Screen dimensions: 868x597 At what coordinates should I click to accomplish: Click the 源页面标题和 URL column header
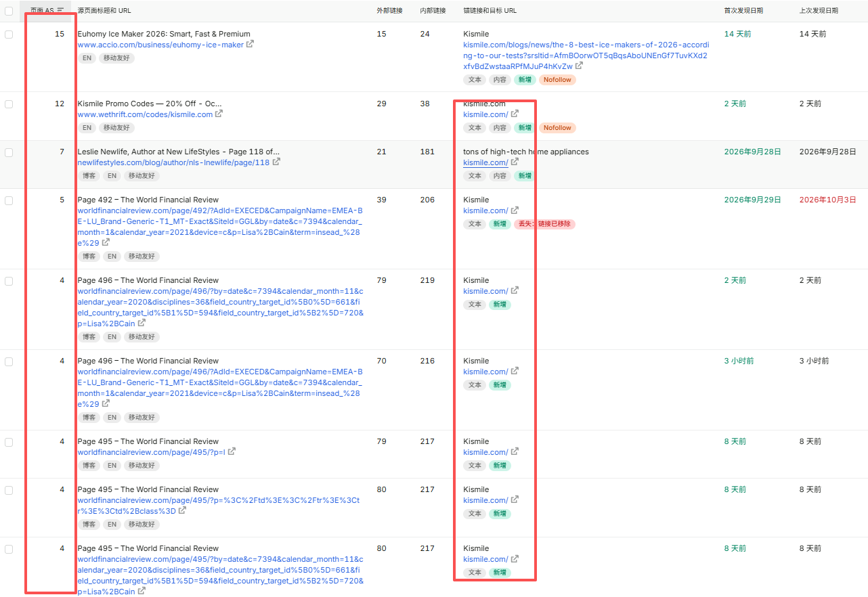click(x=104, y=10)
